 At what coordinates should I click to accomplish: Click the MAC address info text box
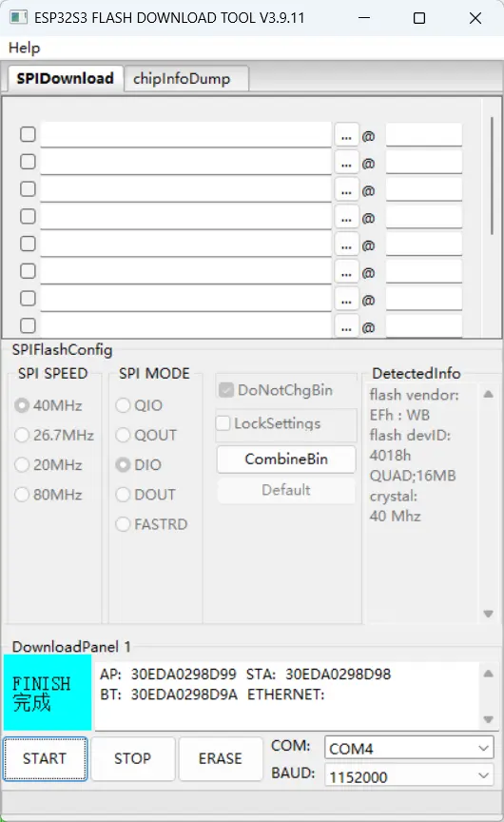[286, 695]
